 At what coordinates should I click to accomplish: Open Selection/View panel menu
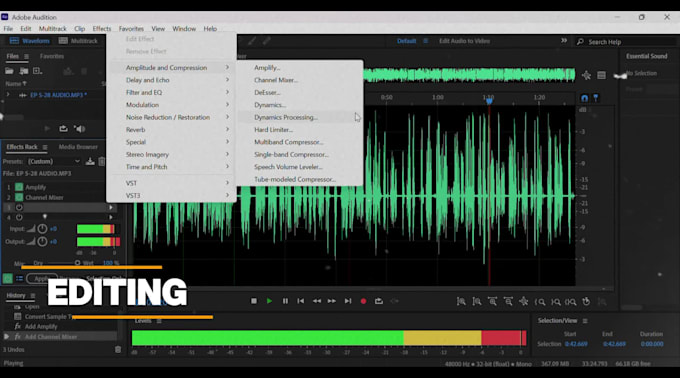point(585,321)
